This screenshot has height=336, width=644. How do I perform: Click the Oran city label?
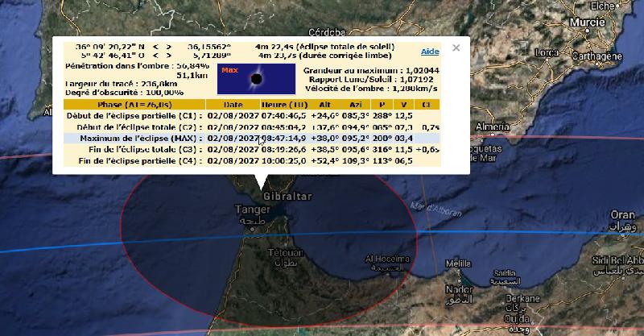(622, 215)
